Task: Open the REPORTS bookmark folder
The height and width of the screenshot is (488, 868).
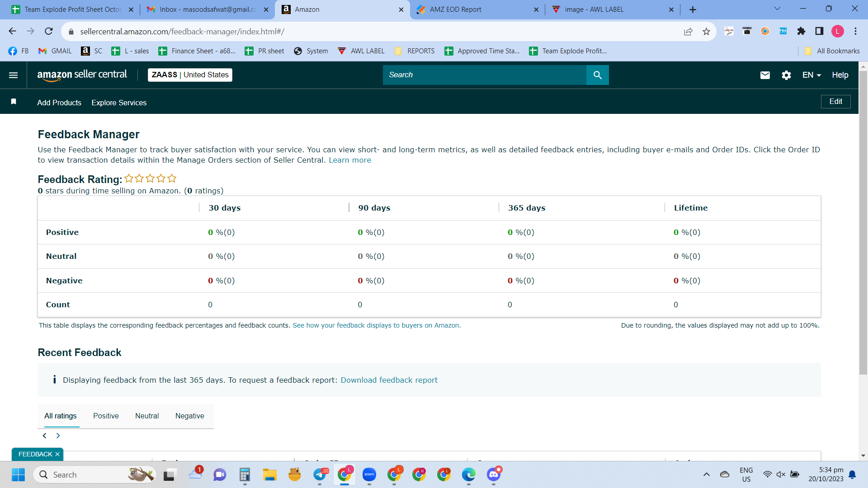Action: 415,51
